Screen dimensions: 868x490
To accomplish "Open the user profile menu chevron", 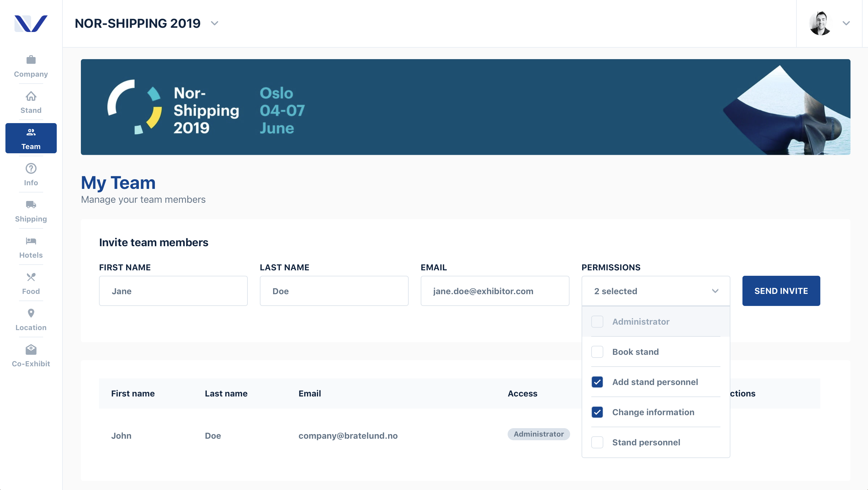I will point(846,23).
